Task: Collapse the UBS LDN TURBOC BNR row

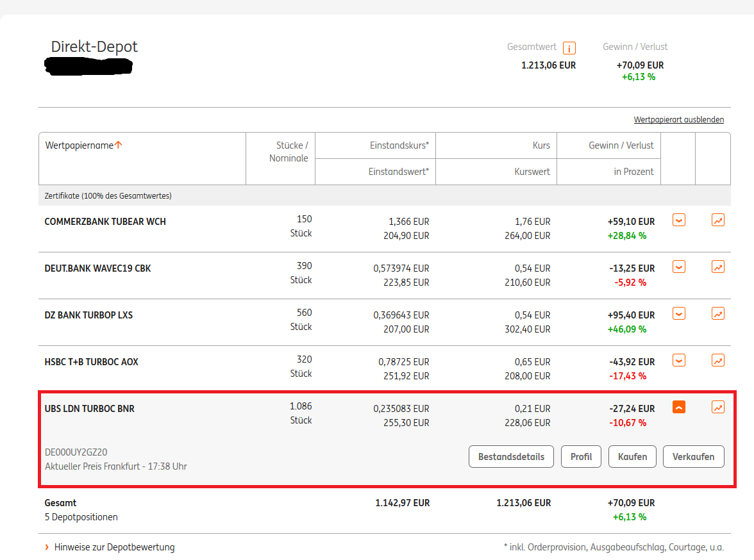Action: (x=679, y=407)
